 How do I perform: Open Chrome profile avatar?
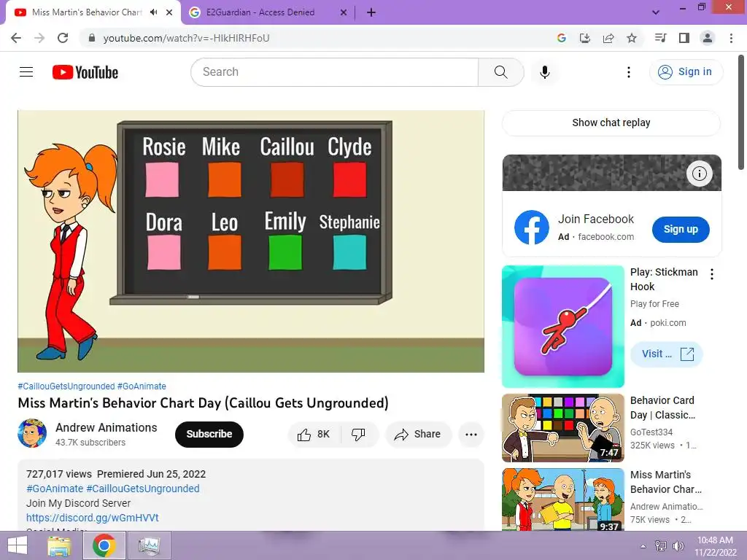point(708,38)
